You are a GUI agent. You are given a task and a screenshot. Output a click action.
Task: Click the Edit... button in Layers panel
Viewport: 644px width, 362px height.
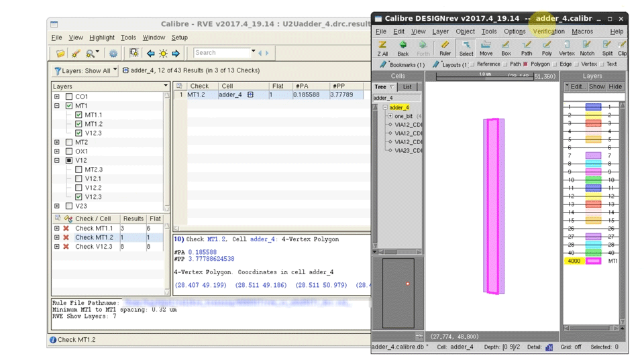click(576, 86)
